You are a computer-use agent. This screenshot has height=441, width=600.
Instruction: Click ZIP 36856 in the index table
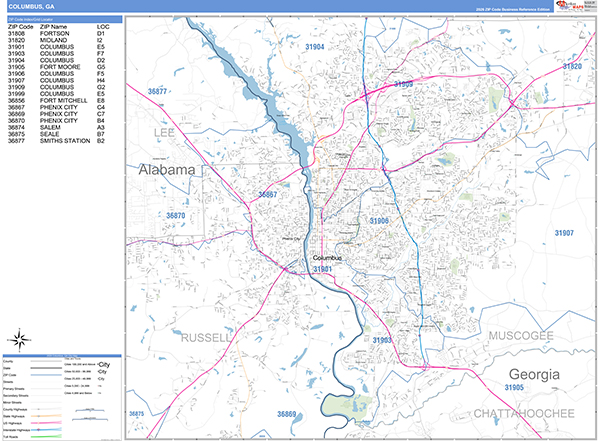coord(16,101)
